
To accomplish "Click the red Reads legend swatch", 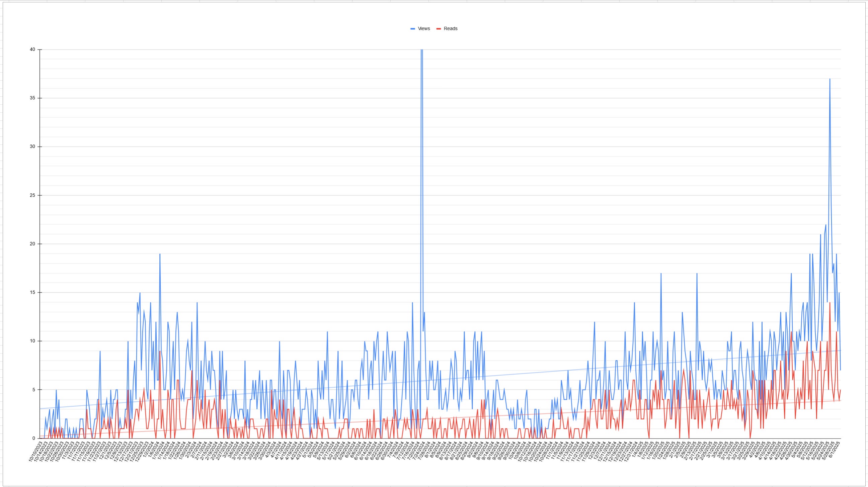I will [439, 29].
